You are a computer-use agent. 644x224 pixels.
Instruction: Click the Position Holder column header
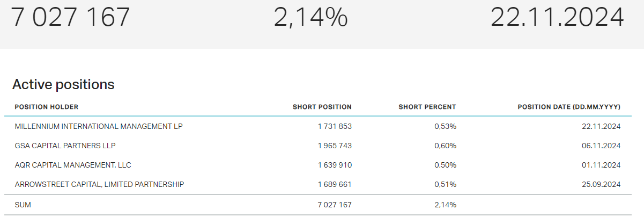pyautogui.click(x=46, y=107)
